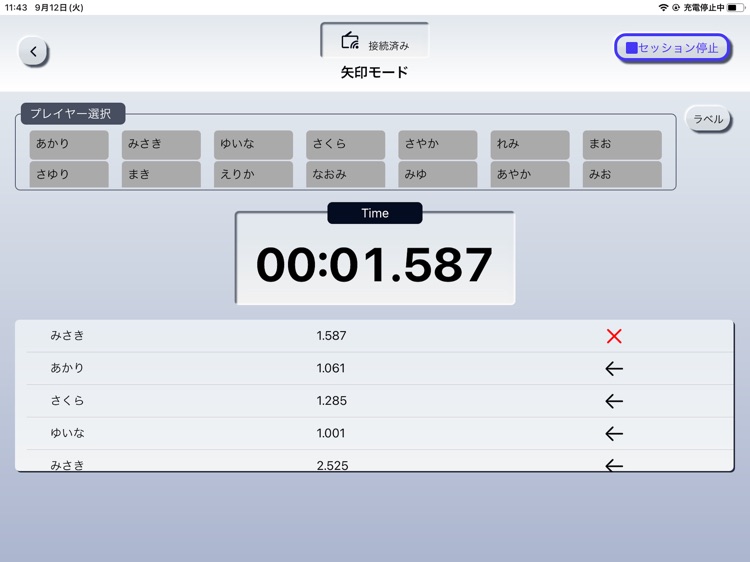The width and height of the screenshot is (750, 562).
Task: Click the Time label above the timer
Action: [x=375, y=213]
